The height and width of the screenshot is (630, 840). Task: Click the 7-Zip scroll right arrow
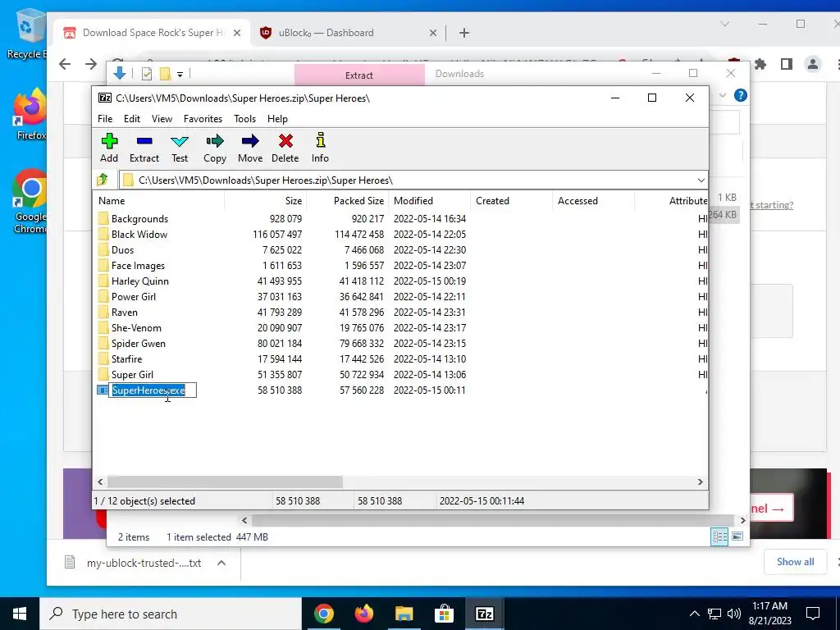(700, 482)
